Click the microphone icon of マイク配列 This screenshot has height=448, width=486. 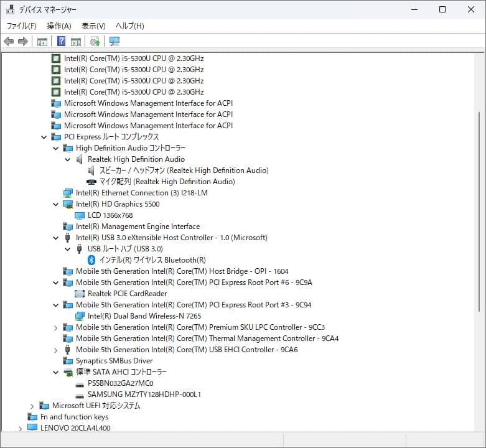(91, 182)
